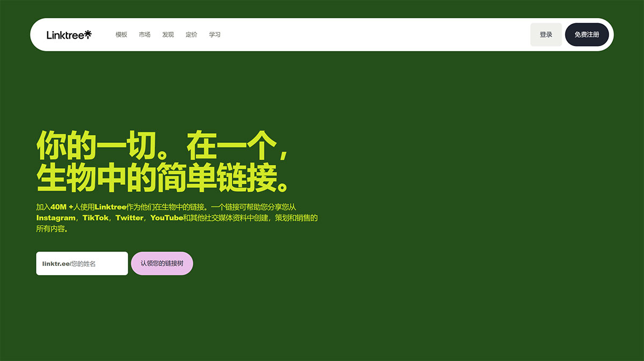Image resolution: width=644 pixels, height=361 pixels.
Task: Open the 发现 navigation item
Action: click(167, 34)
